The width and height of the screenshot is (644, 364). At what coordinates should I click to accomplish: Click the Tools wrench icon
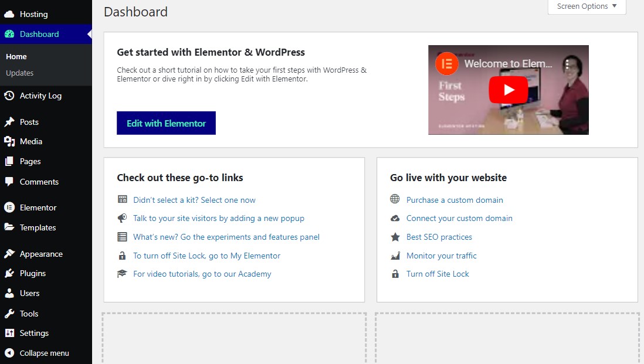click(x=9, y=314)
